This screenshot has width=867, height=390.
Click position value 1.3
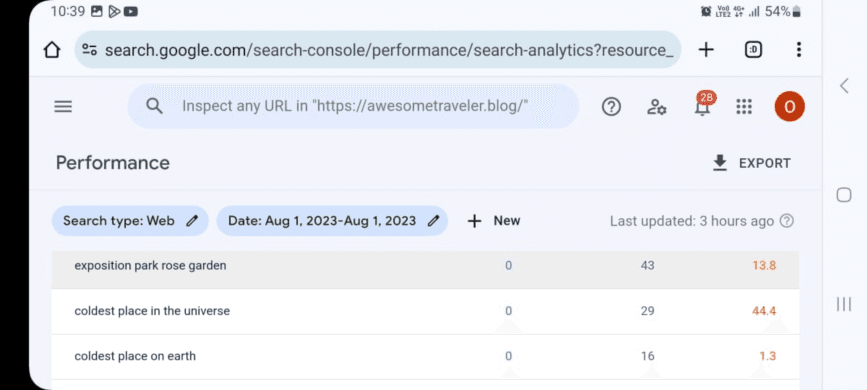(x=767, y=356)
